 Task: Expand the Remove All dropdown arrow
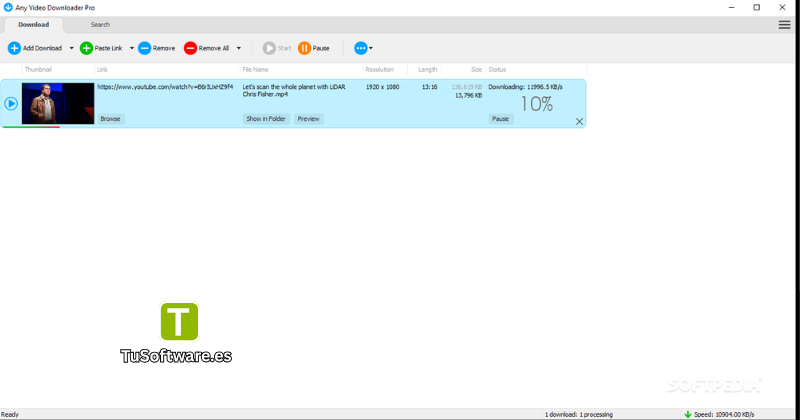238,48
